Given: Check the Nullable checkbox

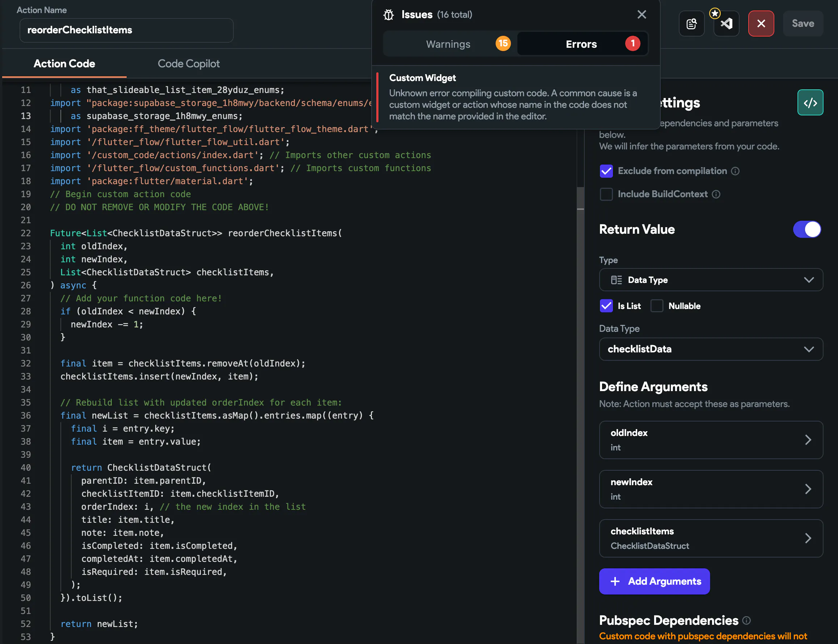Looking at the screenshot, I should pyautogui.click(x=657, y=306).
